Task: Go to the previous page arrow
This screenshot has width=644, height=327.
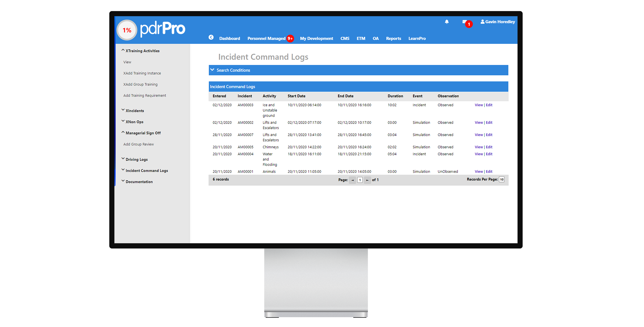Action: pos(352,180)
